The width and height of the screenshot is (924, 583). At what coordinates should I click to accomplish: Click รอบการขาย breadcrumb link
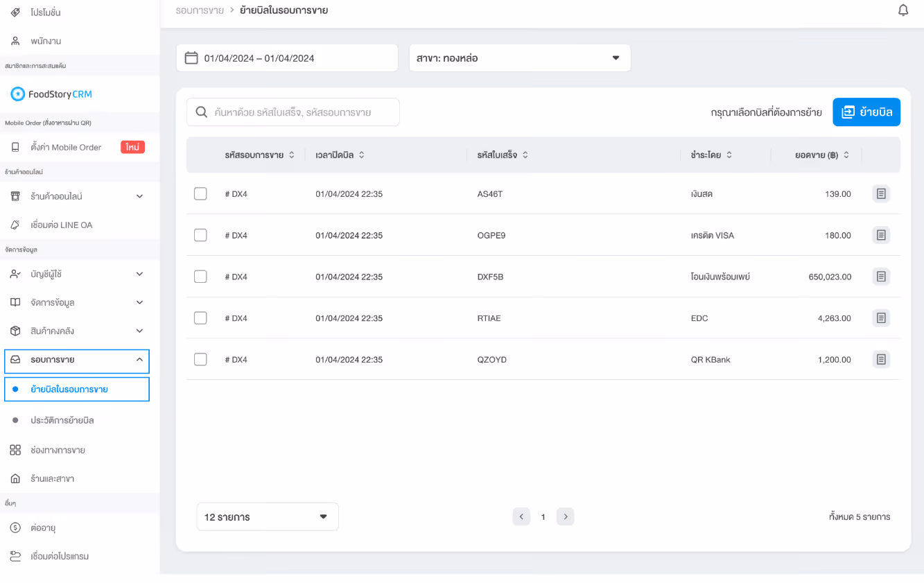pos(200,10)
